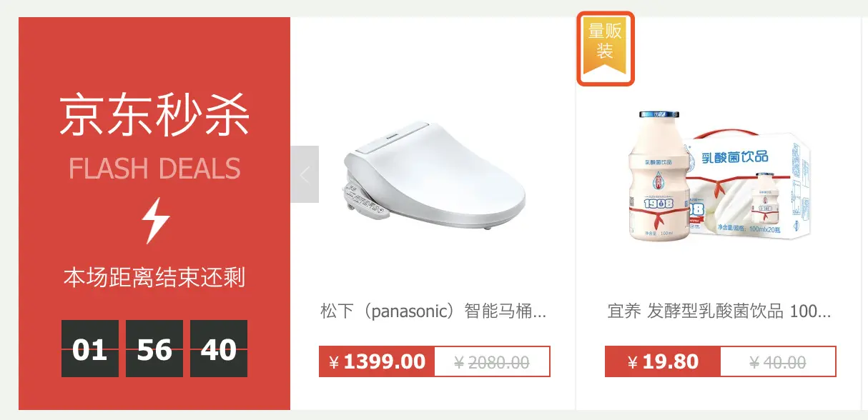This screenshot has height=420, width=868.
Task: Click the white lightning bolt icon
Action: pos(154,221)
